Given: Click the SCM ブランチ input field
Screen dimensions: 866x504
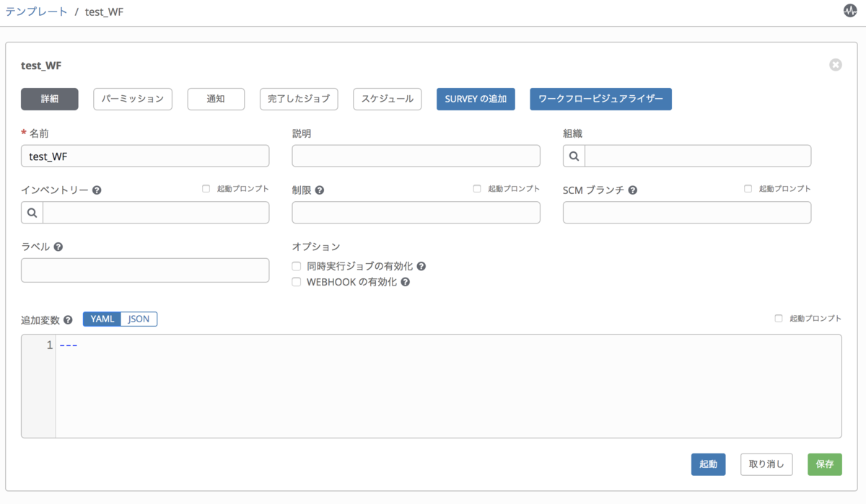Looking at the screenshot, I should click(687, 212).
